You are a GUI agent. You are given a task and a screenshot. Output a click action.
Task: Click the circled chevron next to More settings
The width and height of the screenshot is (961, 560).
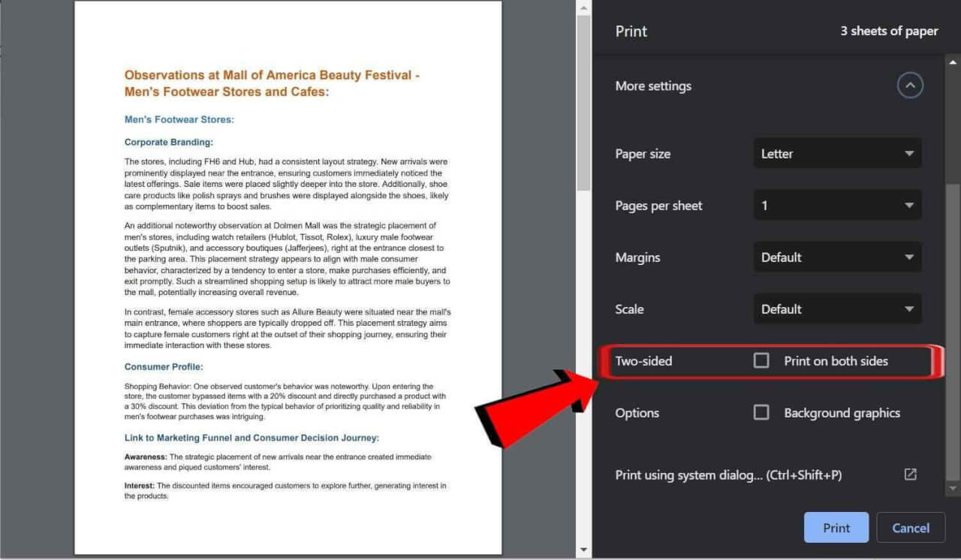(910, 86)
